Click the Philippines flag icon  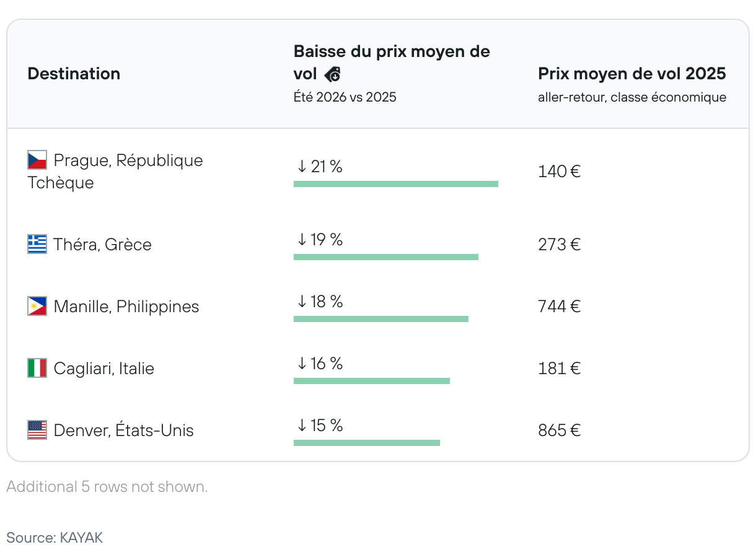[37, 306]
